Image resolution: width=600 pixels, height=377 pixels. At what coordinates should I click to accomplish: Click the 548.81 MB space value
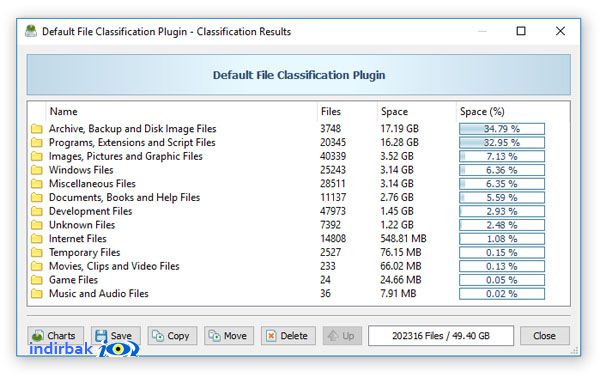pos(403,239)
